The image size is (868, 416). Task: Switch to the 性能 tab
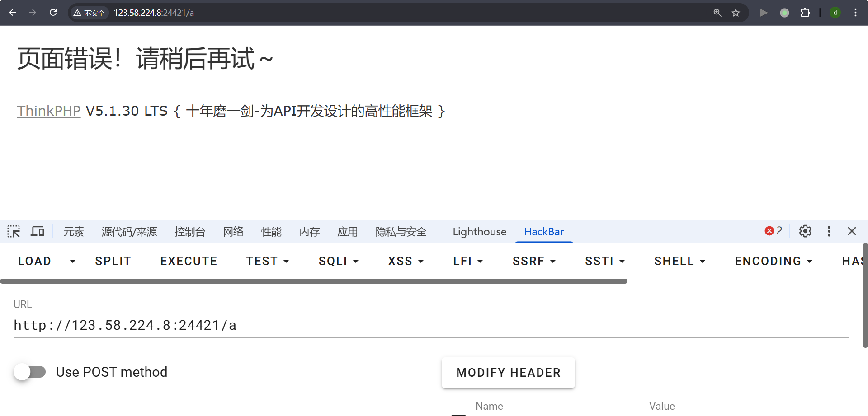click(x=271, y=232)
